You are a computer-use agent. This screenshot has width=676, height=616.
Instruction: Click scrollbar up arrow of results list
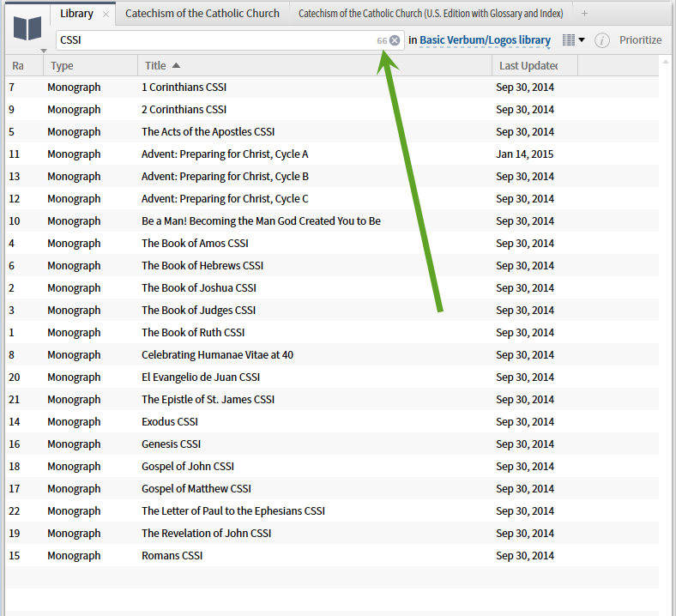[666, 62]
